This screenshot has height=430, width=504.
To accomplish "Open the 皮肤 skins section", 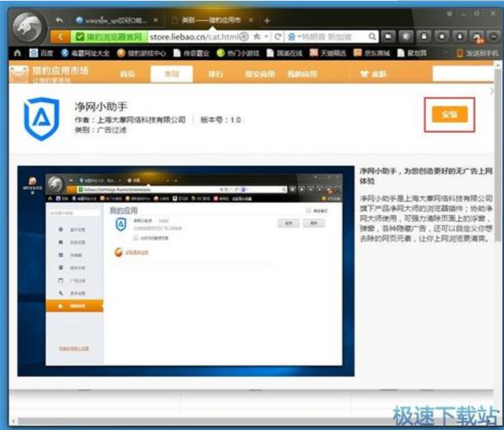I will tap(374, 74).
